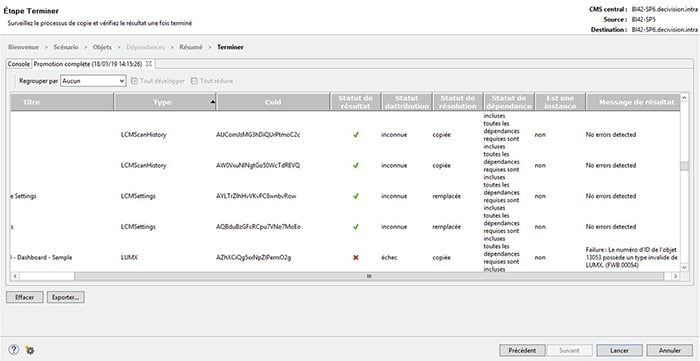
Task: Click green check icon of AQBduBzGFcRCpu7VNo7MoEo row
Action: [356, 227]
